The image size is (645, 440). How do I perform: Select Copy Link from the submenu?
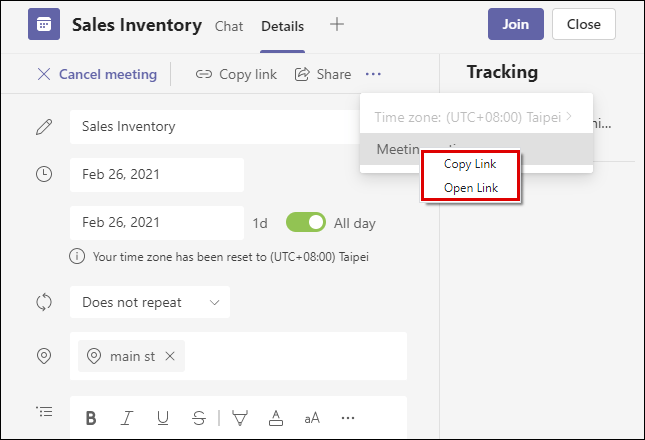tap(470, 164)
